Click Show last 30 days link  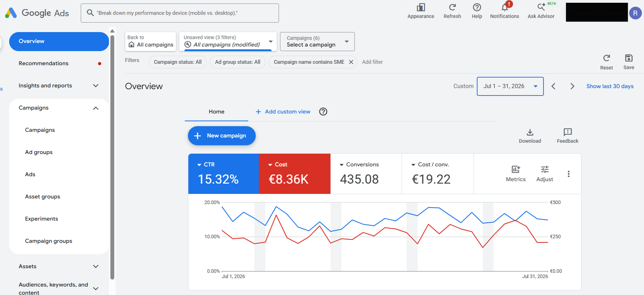tap(610, 86)
